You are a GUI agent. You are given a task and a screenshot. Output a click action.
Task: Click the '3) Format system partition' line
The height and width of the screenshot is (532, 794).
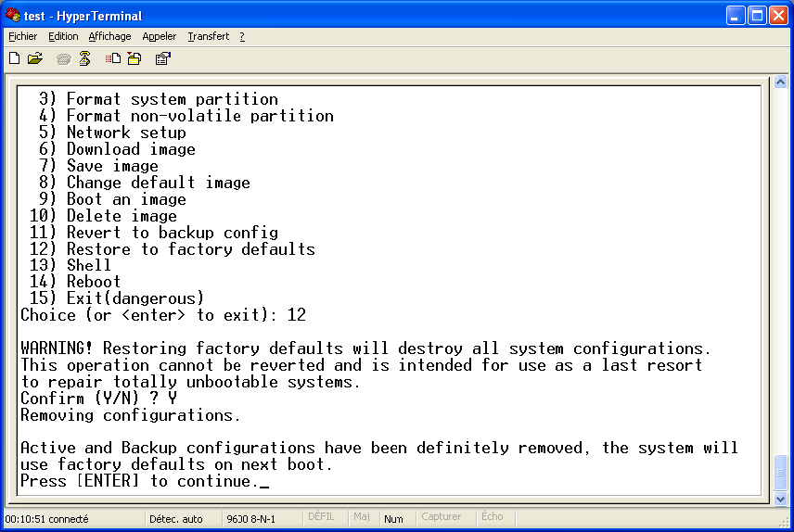(159, 99)
